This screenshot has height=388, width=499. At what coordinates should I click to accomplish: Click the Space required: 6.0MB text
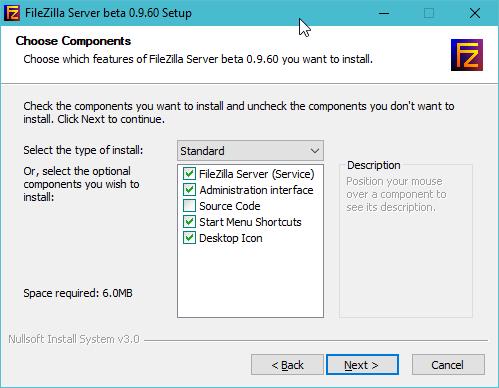pyautogui.click(x=78, y=293)
